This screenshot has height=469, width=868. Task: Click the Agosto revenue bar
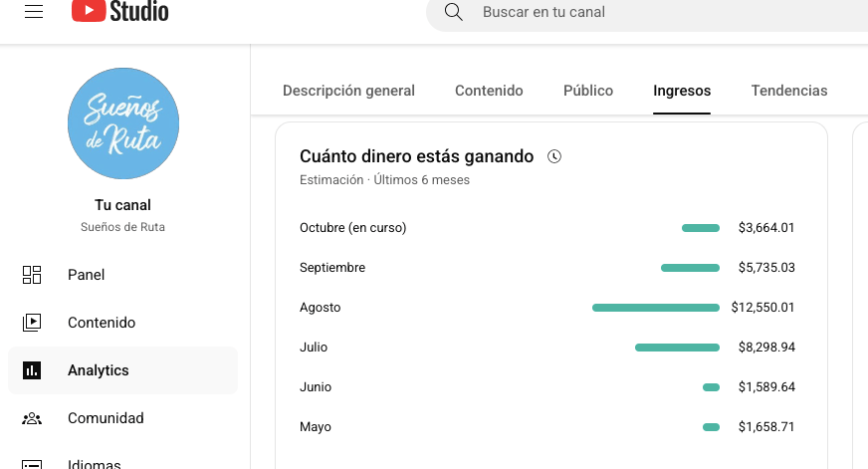coord(655,308)
